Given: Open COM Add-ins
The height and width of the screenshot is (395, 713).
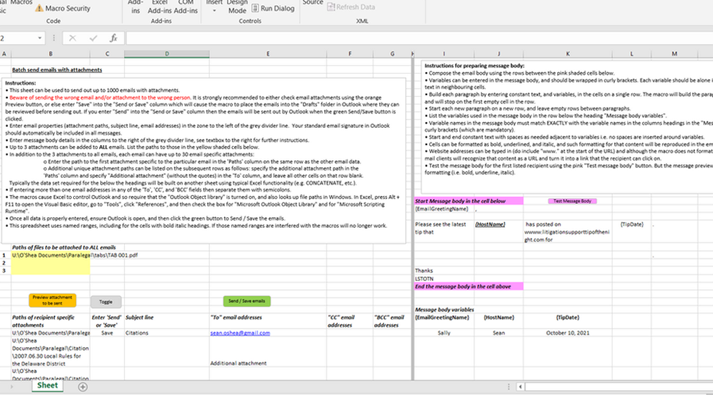Looking at the screenshot, I should coord(186,6).
